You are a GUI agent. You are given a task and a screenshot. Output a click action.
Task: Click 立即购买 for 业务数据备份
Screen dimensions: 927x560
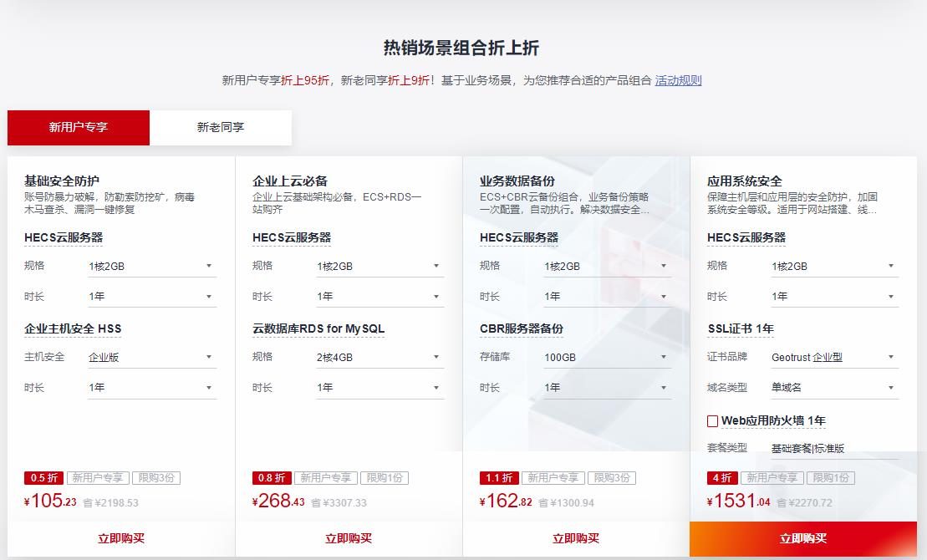click(x=576, y=539)
